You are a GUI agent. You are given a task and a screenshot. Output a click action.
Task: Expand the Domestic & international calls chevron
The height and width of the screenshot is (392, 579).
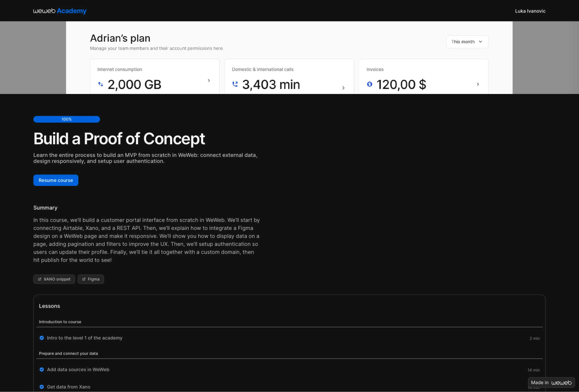pyautogui.click(x=343, y=88)
